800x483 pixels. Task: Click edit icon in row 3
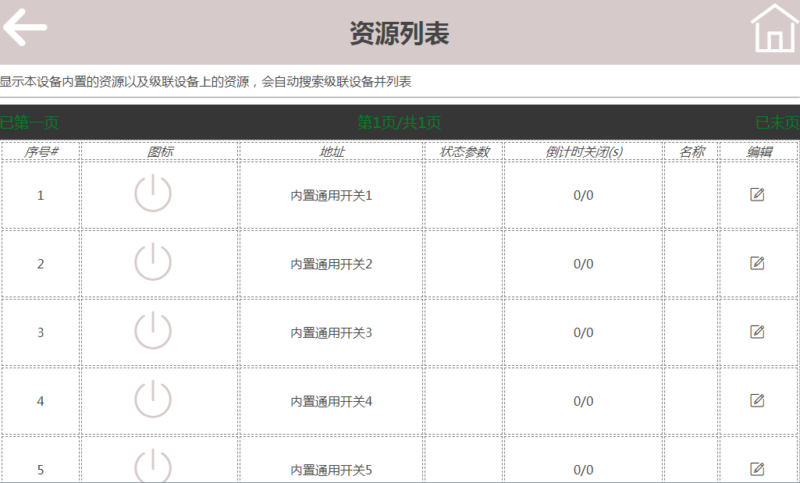(x=757, y=331)
